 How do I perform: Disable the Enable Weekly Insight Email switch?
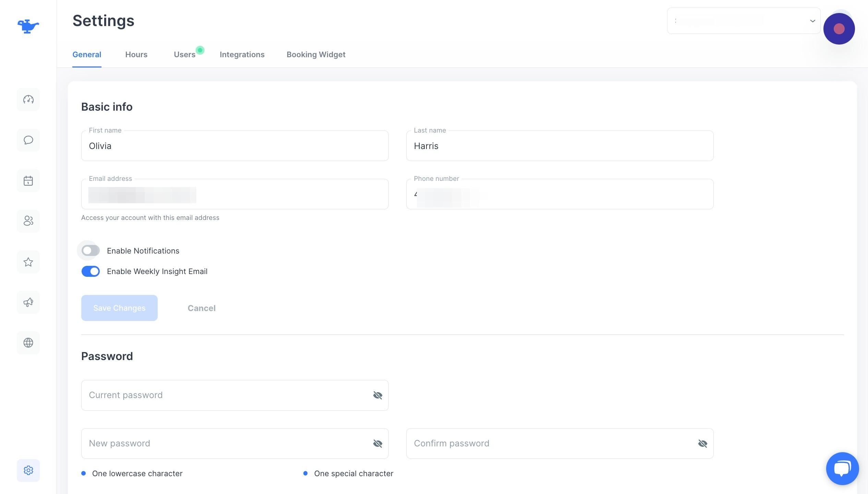[91, 271]
